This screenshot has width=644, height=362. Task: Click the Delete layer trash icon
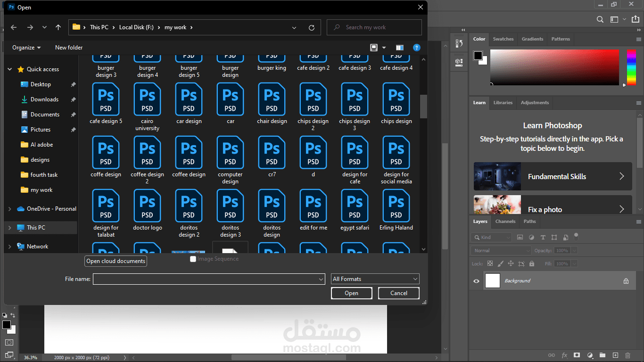click(627, 355)
